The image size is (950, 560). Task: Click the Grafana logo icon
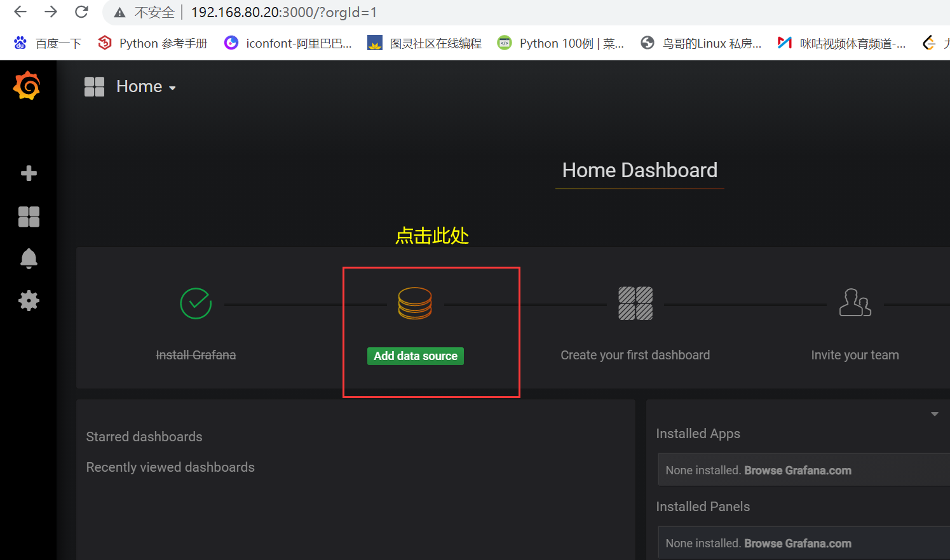pyautogui.click(x=27, y=86)
